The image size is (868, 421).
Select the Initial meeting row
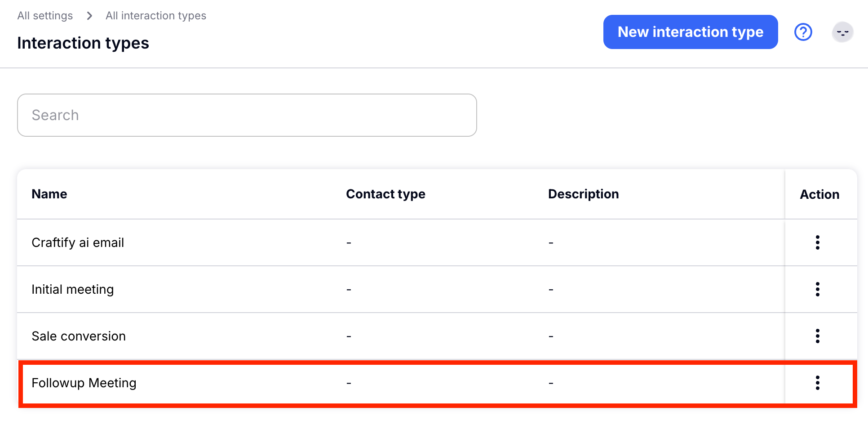point(73,289)
